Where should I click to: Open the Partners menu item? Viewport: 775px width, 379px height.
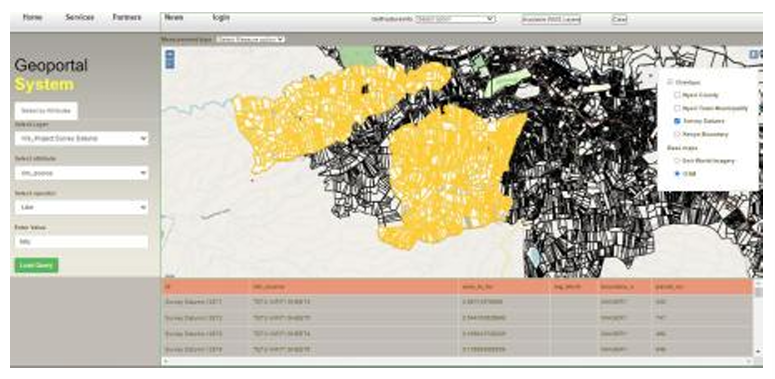127,17
